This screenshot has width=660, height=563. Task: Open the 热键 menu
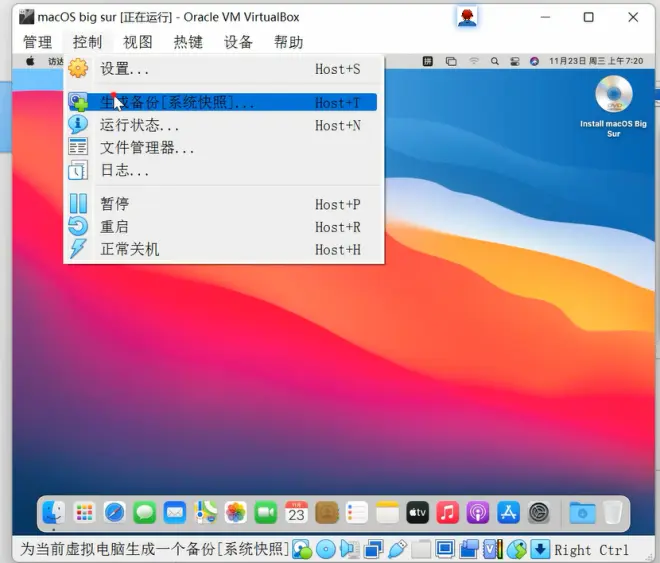[x=188, y=42]
